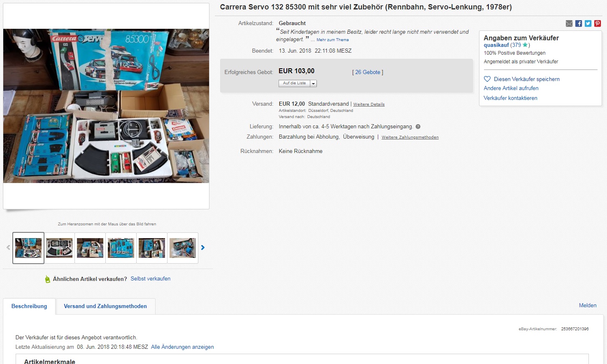607x364 pixels.
Task: Share listing on Facebook
Action: point(579,23)
